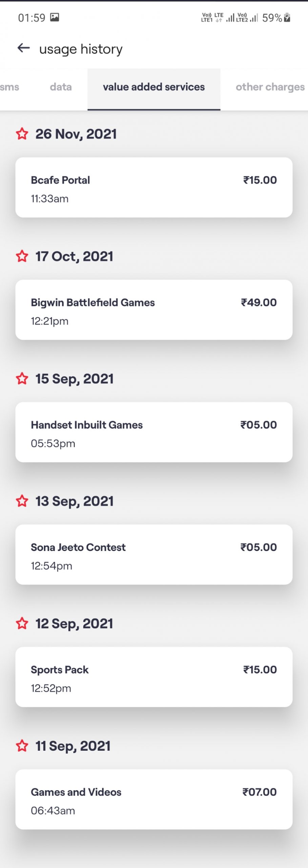Open Bigwin Battlefield Games charge card
This screenshot has width=308, height=868.
coord(154,310)
